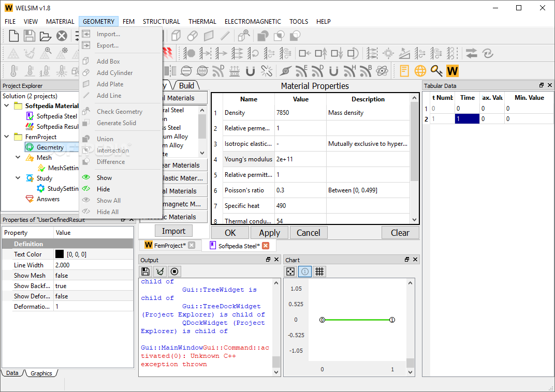Choose Show in Geometry menu
Viewport: 555px width, 392px height.
[x=104, y=178]
